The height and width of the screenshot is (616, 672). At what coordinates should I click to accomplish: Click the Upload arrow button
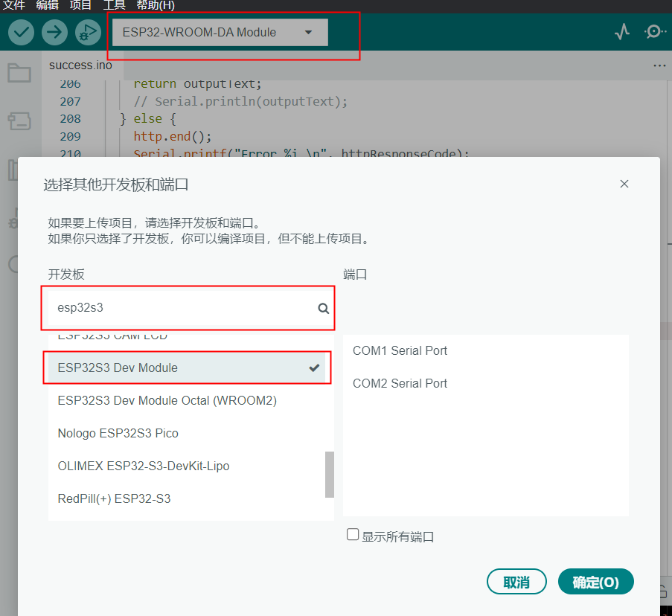click(x=54, y=32)
